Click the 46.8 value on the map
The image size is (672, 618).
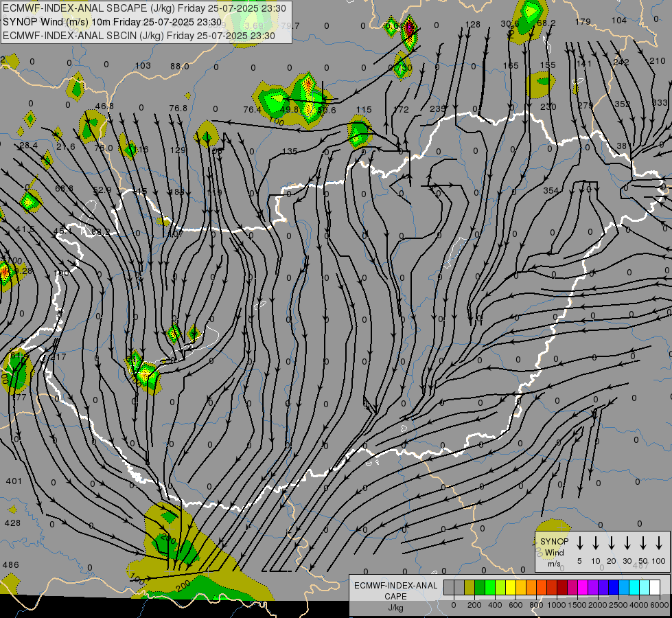(104, 106)
